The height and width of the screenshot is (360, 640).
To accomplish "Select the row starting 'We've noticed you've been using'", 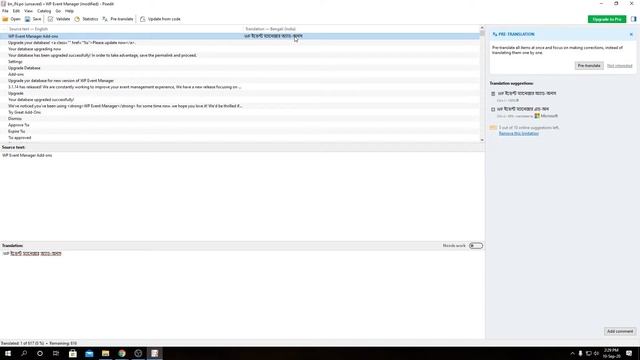I will (x=240, y=106).
